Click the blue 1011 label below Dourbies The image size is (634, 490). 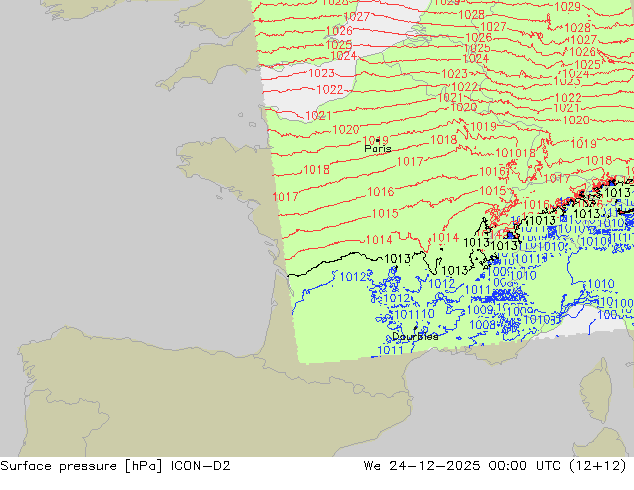(x=390, y=350)
